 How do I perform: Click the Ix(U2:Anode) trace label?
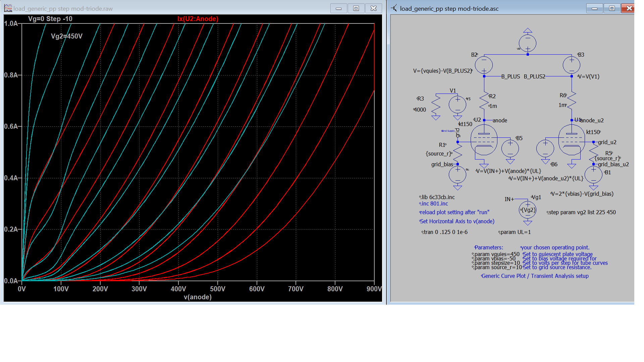pos(198,19)
